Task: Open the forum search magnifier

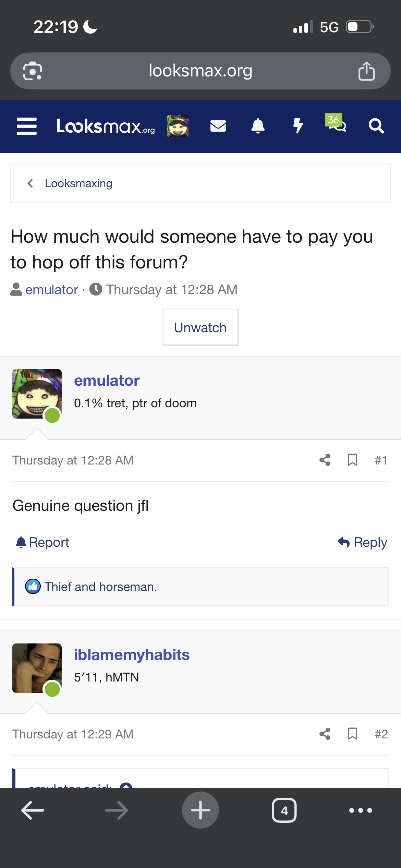Action: [376, 126]
